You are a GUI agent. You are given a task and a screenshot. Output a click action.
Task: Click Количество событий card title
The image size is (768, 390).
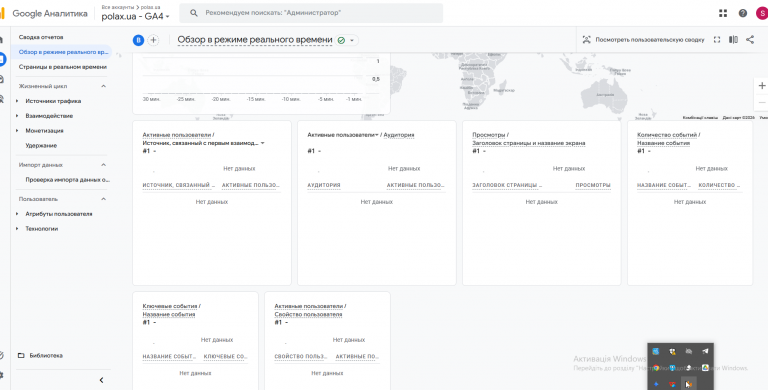pyautogui.click(x=667, y=135)
